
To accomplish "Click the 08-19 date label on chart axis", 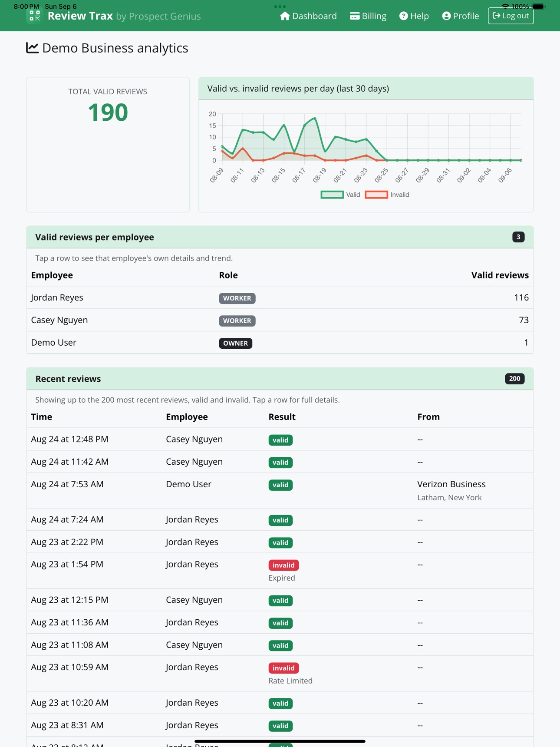I will coord(320,175).
